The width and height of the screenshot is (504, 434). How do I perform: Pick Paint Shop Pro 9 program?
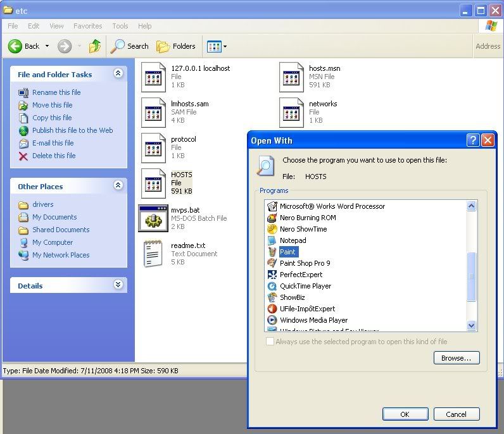click(305, 263)
